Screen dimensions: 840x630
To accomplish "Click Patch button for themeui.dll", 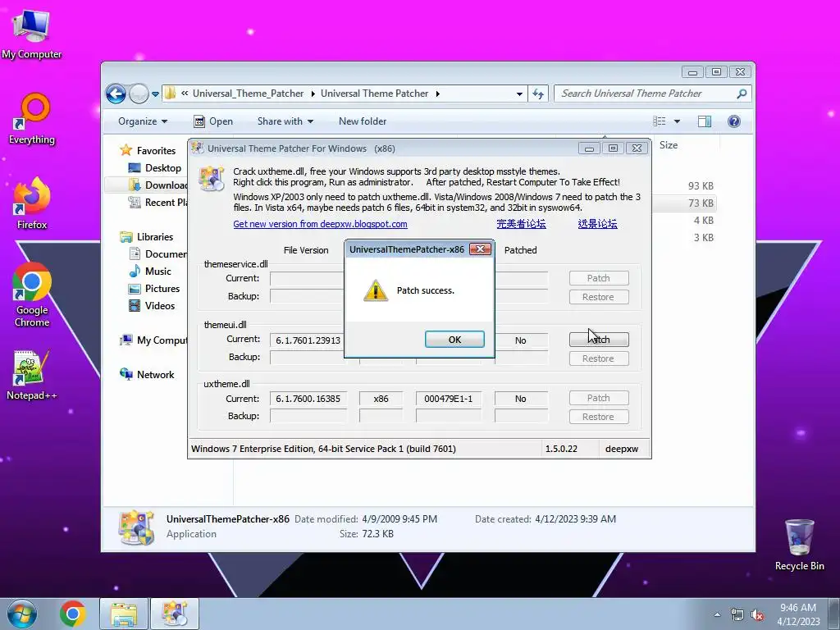I will (599, 339).
